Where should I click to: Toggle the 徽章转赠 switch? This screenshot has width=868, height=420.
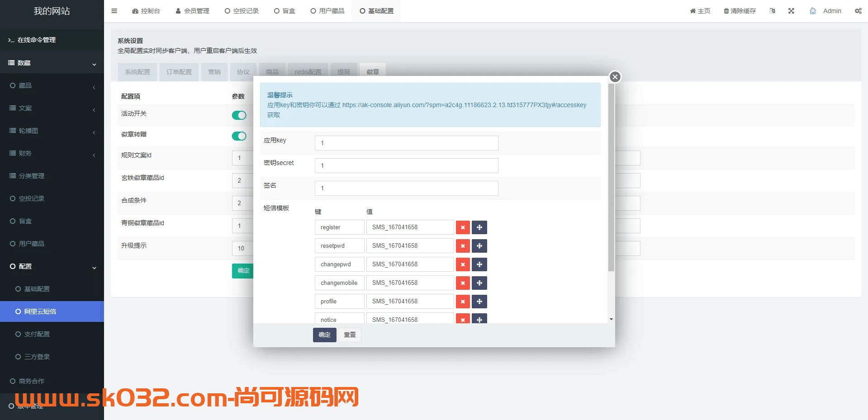tap(239, 136)
